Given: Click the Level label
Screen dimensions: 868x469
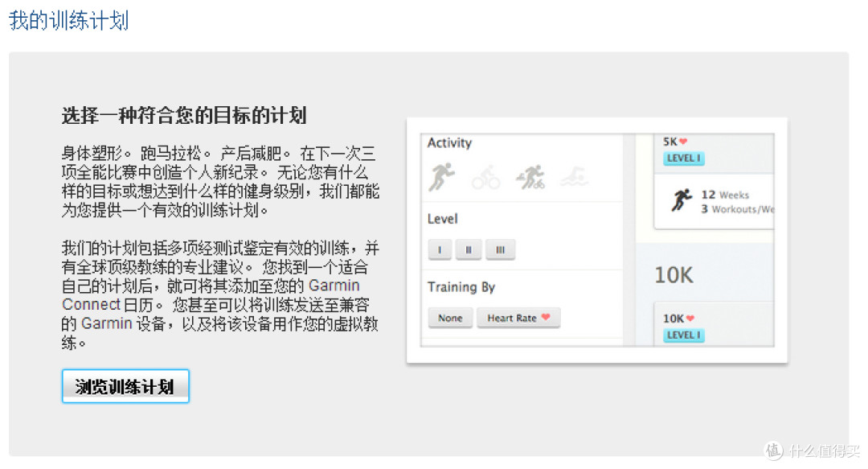Looking at the screenshot, I should (442, 219).
